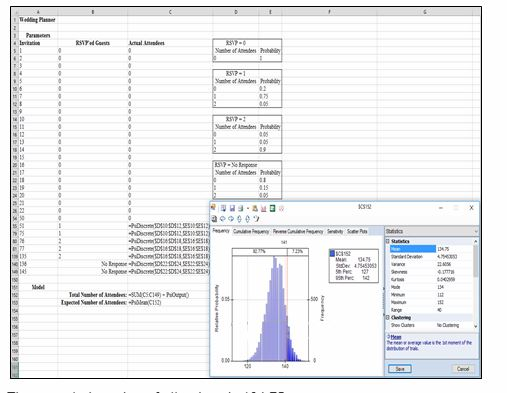Click the Save button
Image resolution: width=507 pixels, height=393 pixels.
coord(400,369)
